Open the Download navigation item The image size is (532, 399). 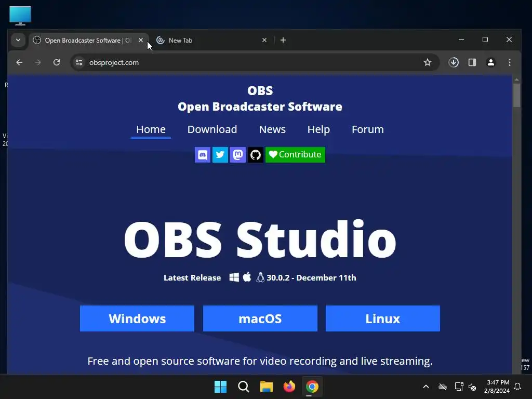212,129
